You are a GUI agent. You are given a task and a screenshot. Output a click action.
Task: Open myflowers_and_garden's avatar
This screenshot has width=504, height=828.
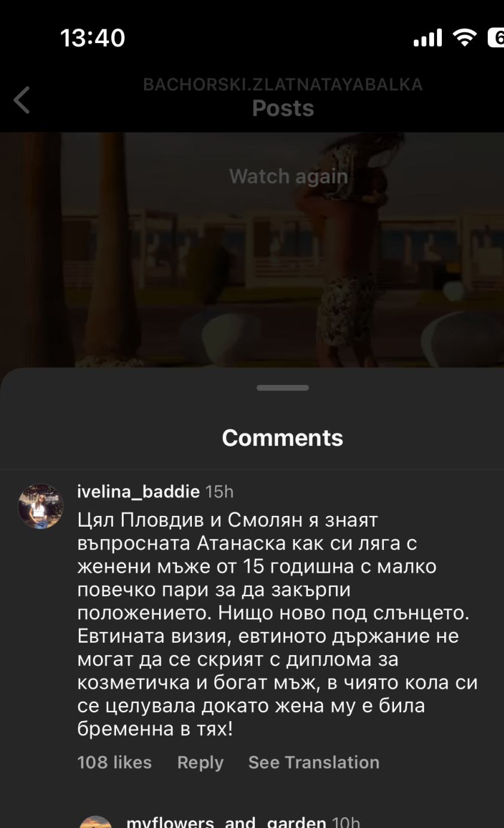pos(96,822)
